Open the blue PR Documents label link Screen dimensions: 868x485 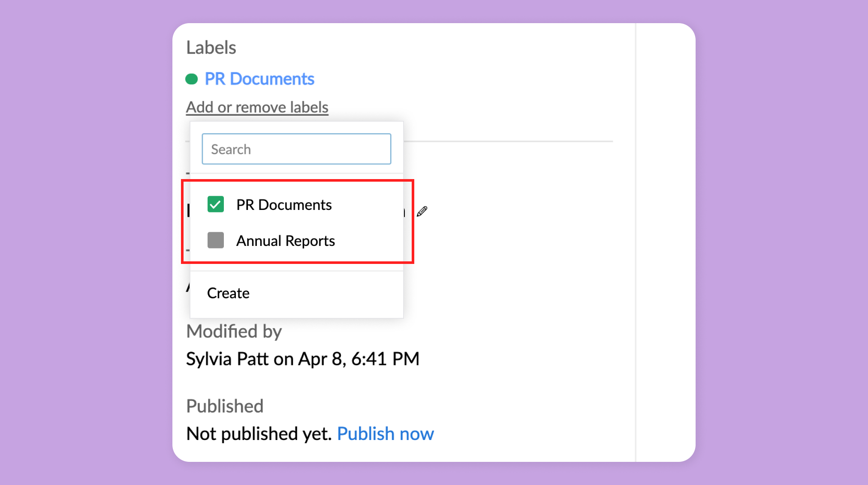click(259, 79)
